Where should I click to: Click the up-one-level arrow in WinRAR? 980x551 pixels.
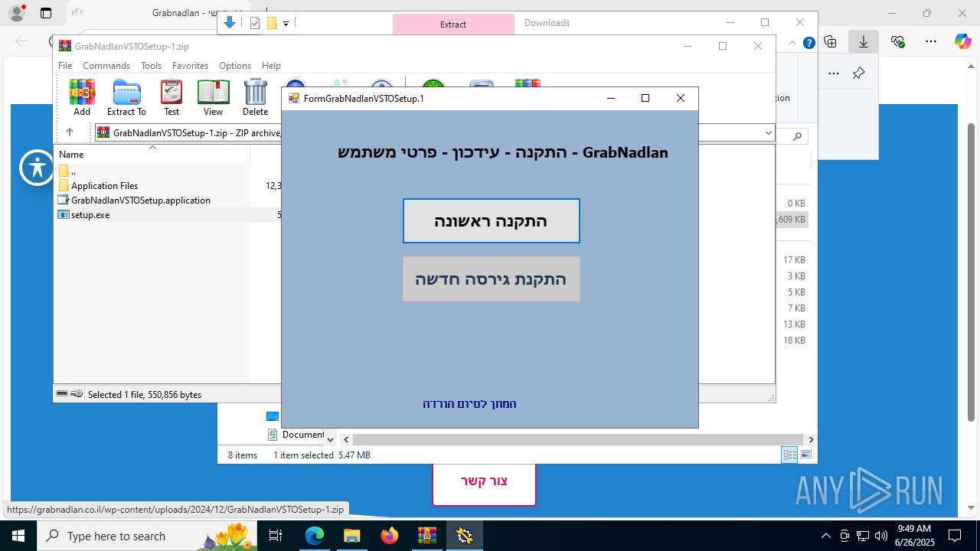(x=69, y=132)
